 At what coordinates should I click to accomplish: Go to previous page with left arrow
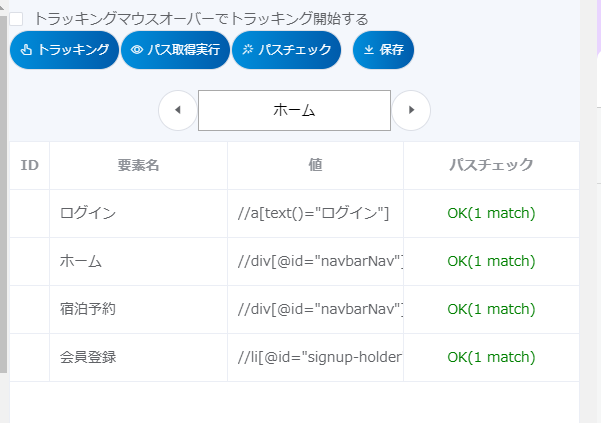tap(178, 110)
